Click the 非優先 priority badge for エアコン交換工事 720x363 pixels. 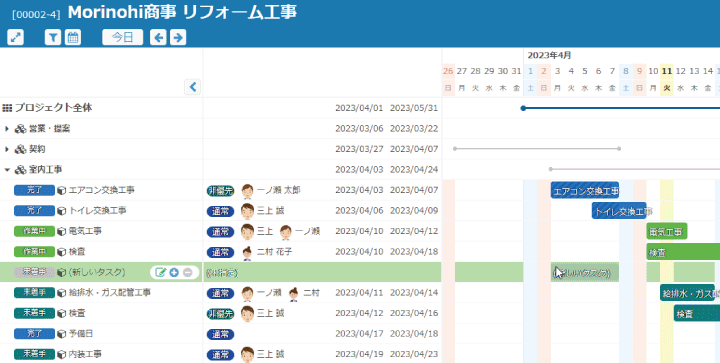pos(220,191)
